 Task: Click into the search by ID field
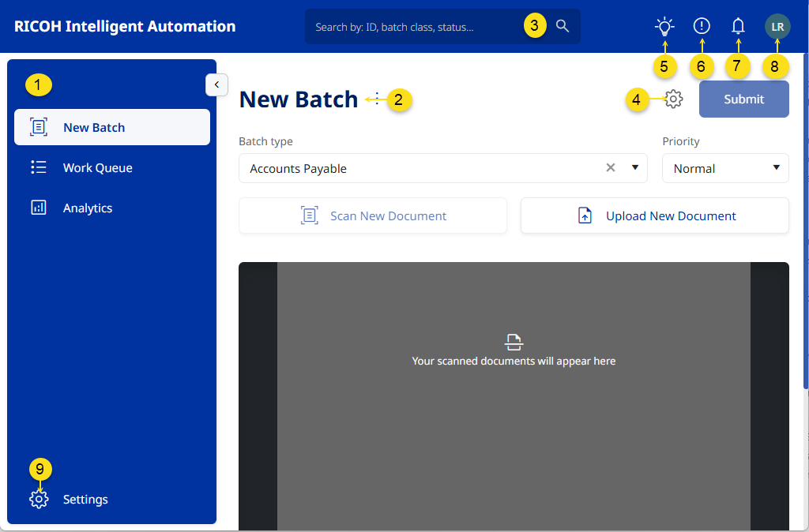(x=411, y=27)
